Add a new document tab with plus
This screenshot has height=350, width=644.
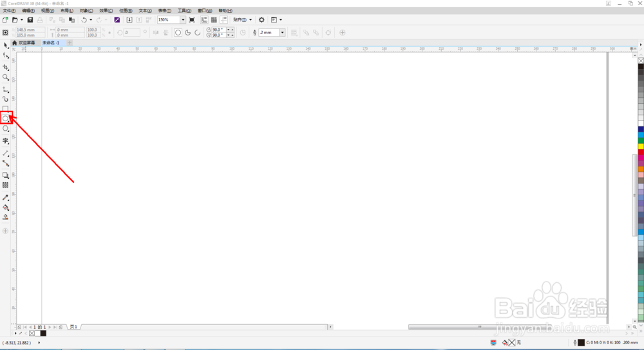70,43
